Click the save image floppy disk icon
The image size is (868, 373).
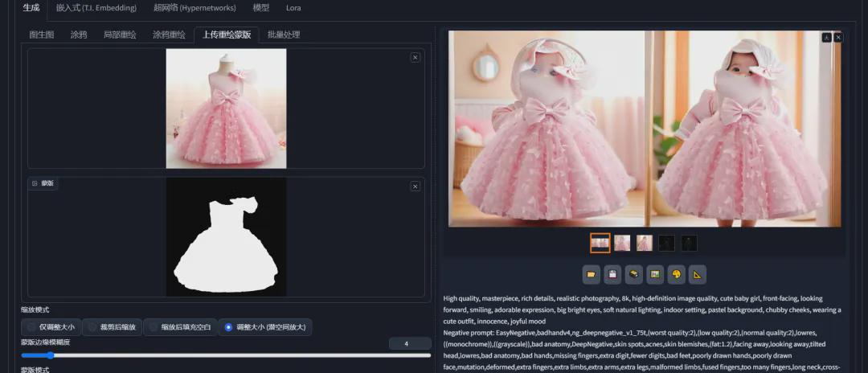pyautogui.click(x=612, y=274)
